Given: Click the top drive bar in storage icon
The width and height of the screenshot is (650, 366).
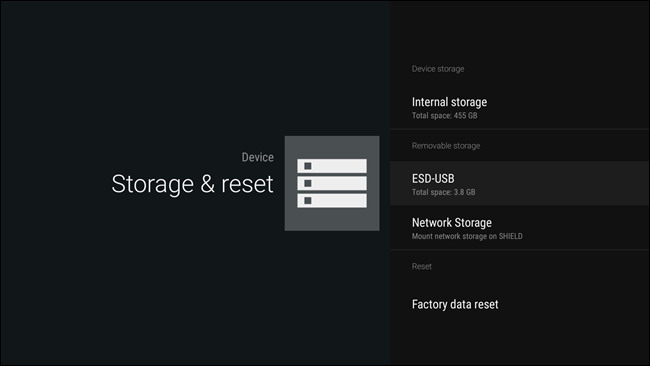Looking at the screenshot, I should (332, 166).
